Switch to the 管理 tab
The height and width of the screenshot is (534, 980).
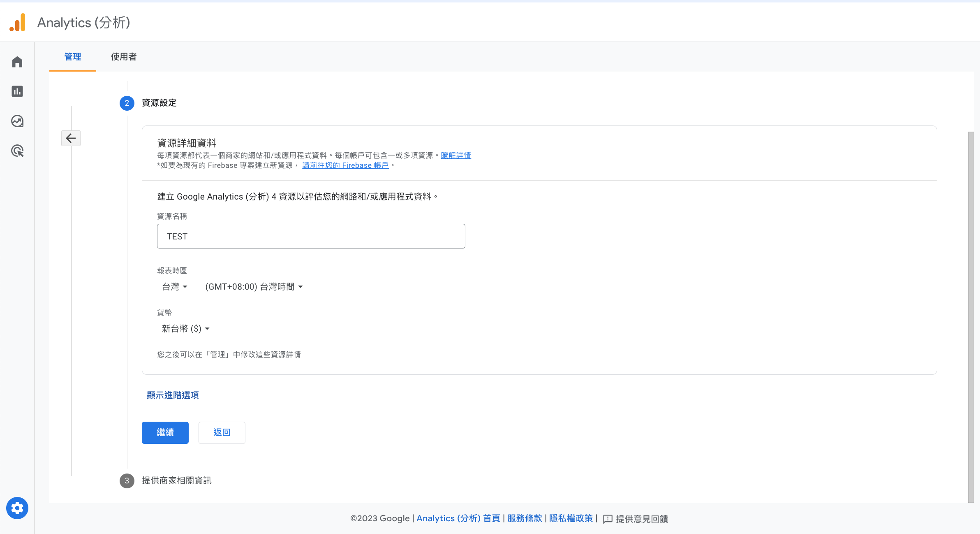pos(73,57)
